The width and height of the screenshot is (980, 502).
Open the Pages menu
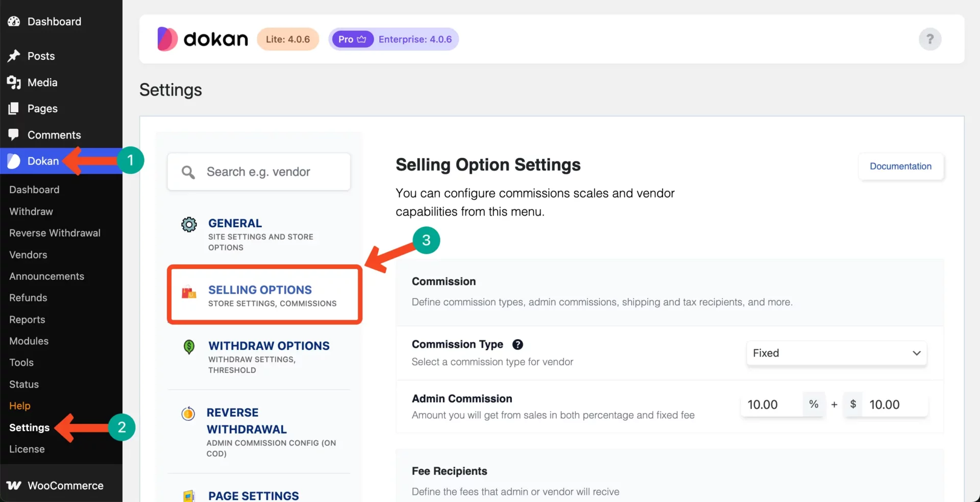(x=61, y=108)
